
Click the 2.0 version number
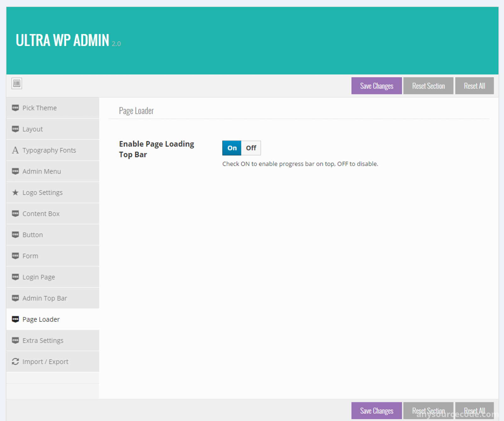coord(116,44)
